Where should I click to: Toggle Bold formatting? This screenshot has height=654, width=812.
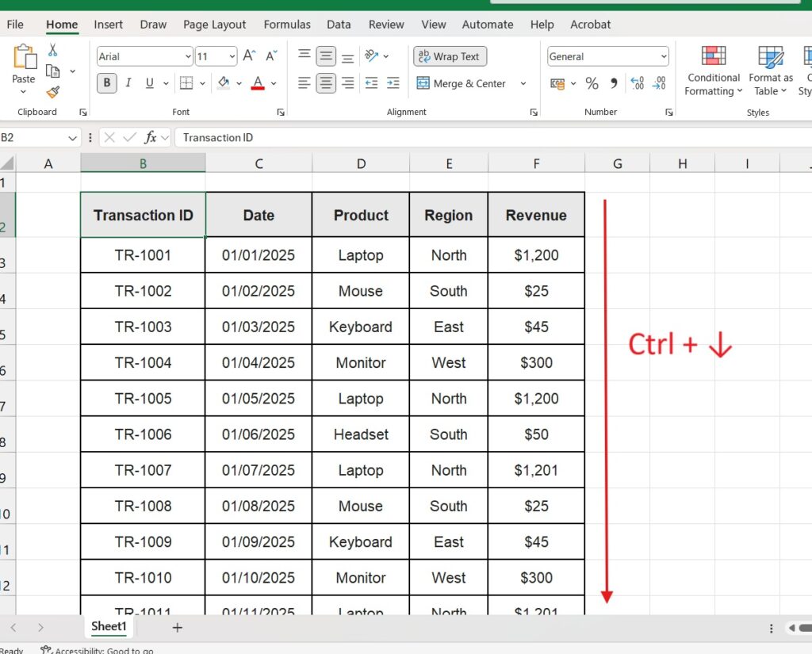point(107,83)
